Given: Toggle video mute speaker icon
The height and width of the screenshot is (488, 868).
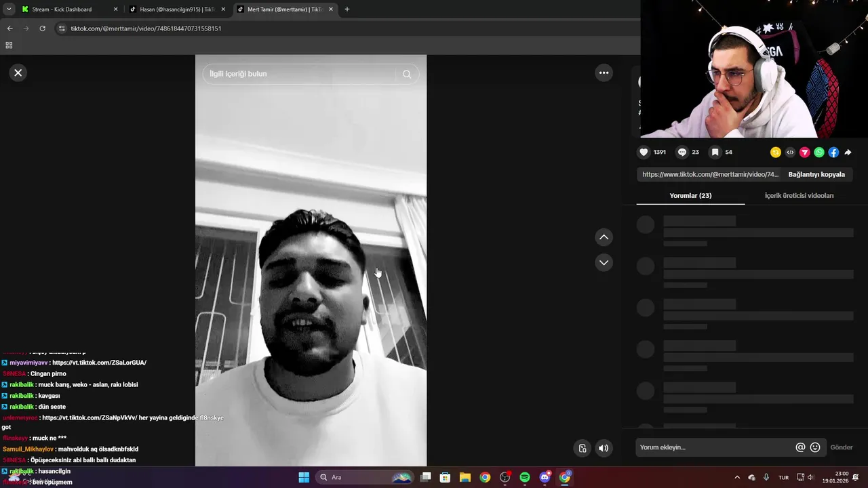Looking at the screenshot, I should pos(604,448).
